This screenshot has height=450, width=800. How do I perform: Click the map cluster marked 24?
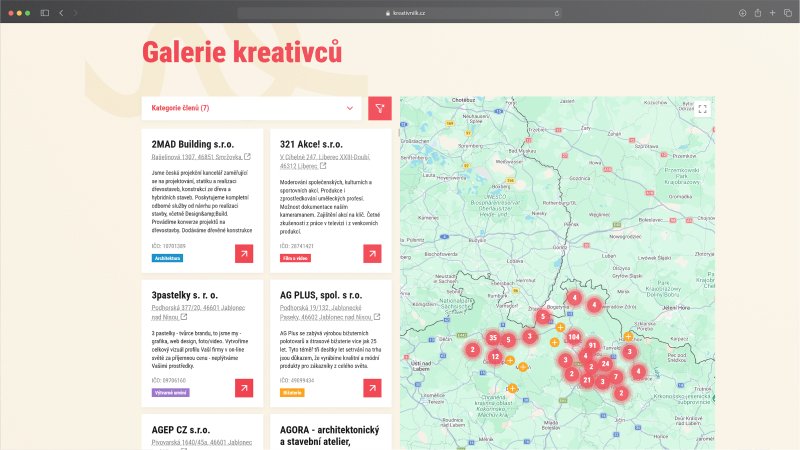605,364
